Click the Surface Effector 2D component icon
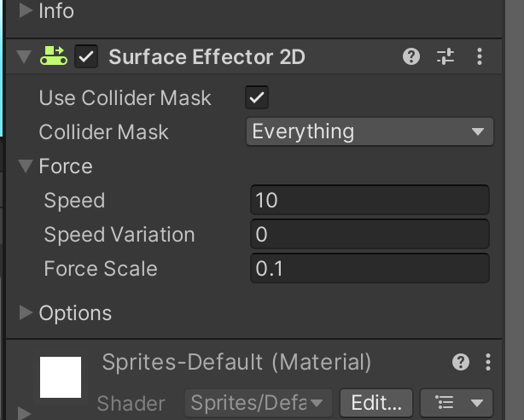Screen dimensions: 524x420 tap(54, 57)
